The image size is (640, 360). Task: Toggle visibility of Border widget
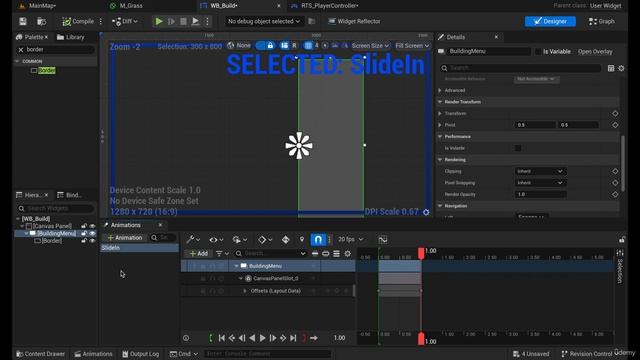(92, 241)
